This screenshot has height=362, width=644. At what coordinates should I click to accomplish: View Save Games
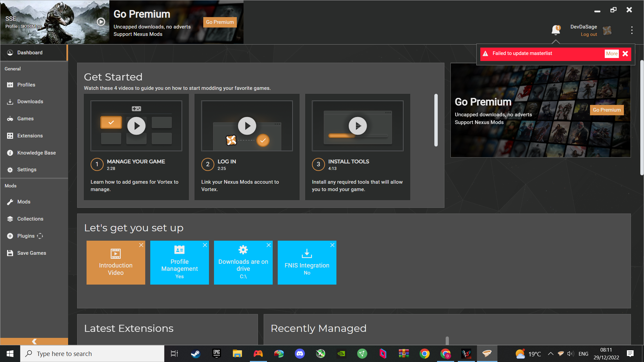(x=32, y=253)
